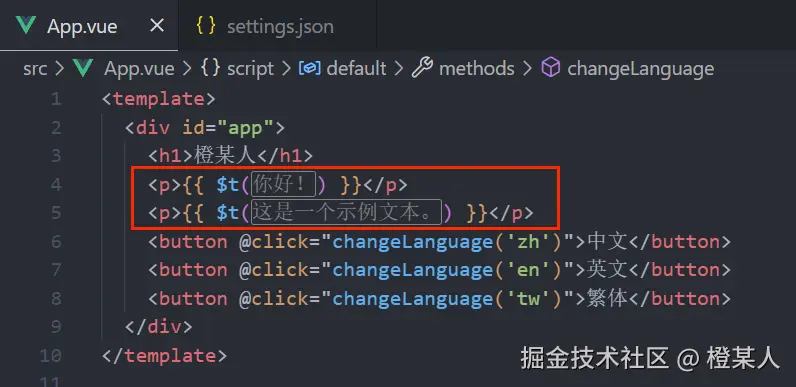Click $t on line 4
The width and height of the screenshot is (796, 387).
tap(227, 185)
